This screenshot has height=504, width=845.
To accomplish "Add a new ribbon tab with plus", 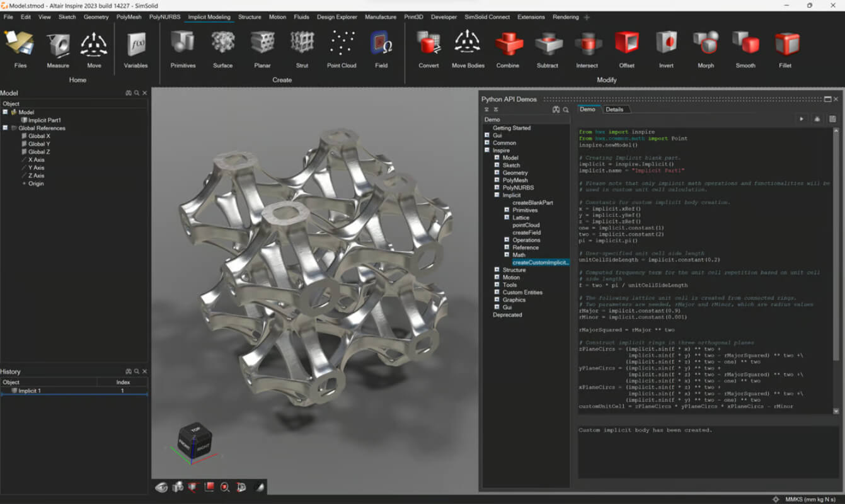I will 587,17.
